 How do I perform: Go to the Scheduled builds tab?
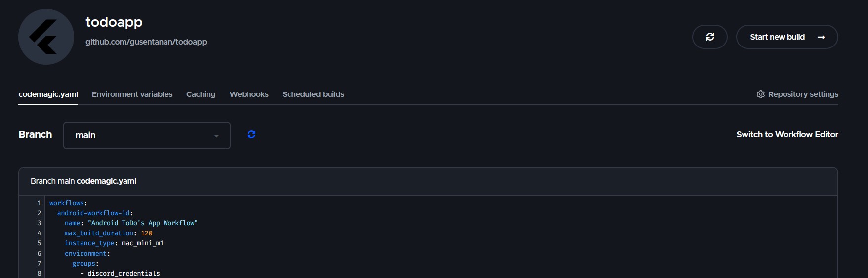click(313, 94)
